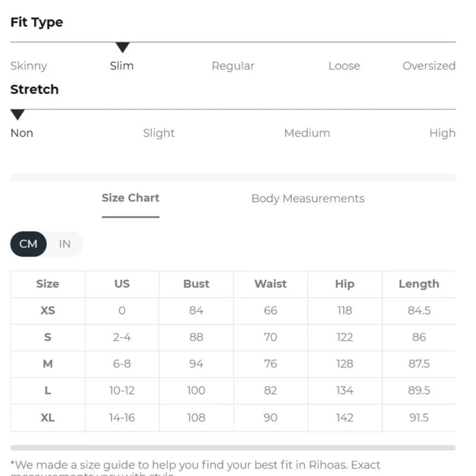Click the Length column header
This screenshot has width=476, height=476.
tap(418, 284)
